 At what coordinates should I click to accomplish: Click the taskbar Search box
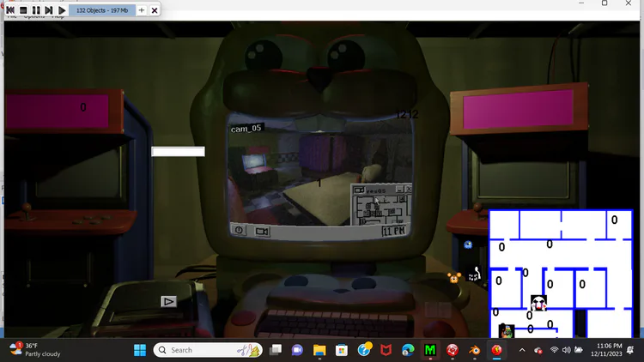coord(208,350)
